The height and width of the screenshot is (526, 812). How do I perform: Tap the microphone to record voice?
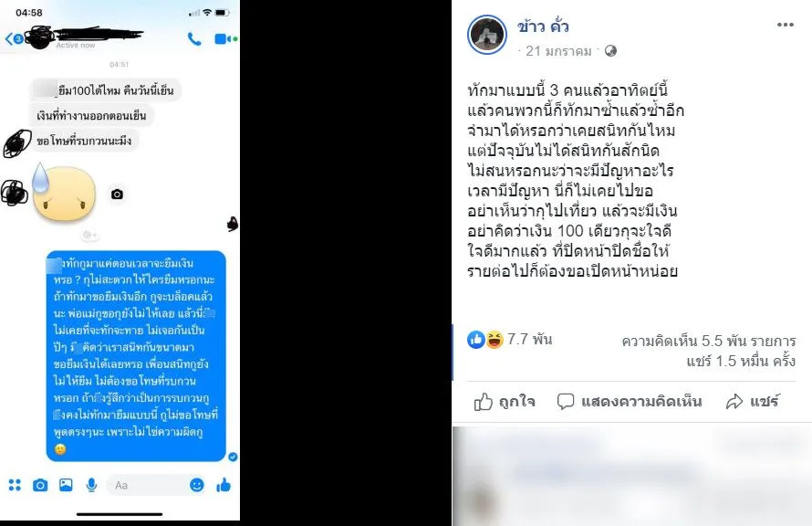(91, 485)
